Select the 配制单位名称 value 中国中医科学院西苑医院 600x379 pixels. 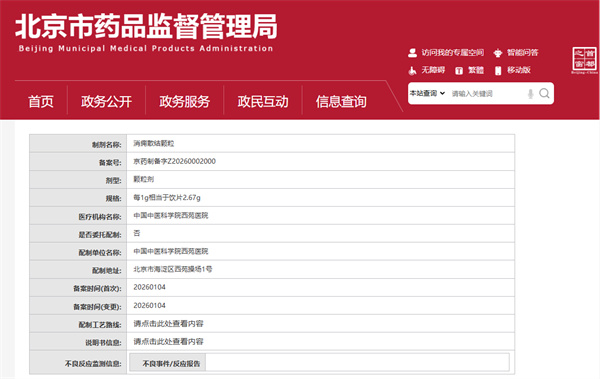[171, 251]
